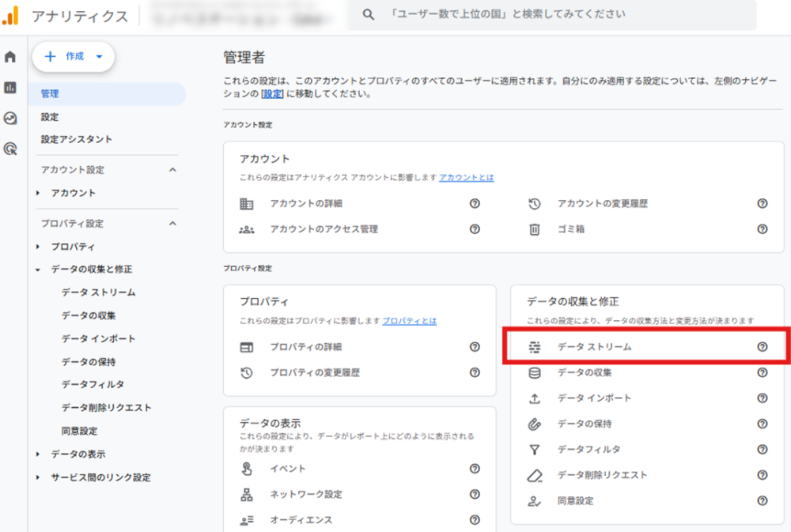791x532 pixels.
Task: Select 設定アシスタント in the sidebar
Action: point(77,139)
